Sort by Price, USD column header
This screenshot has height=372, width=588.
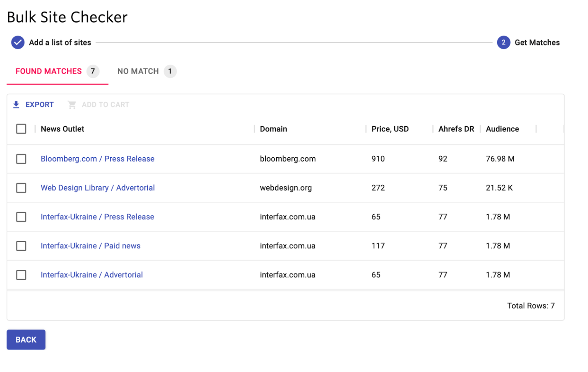[390, 129]
